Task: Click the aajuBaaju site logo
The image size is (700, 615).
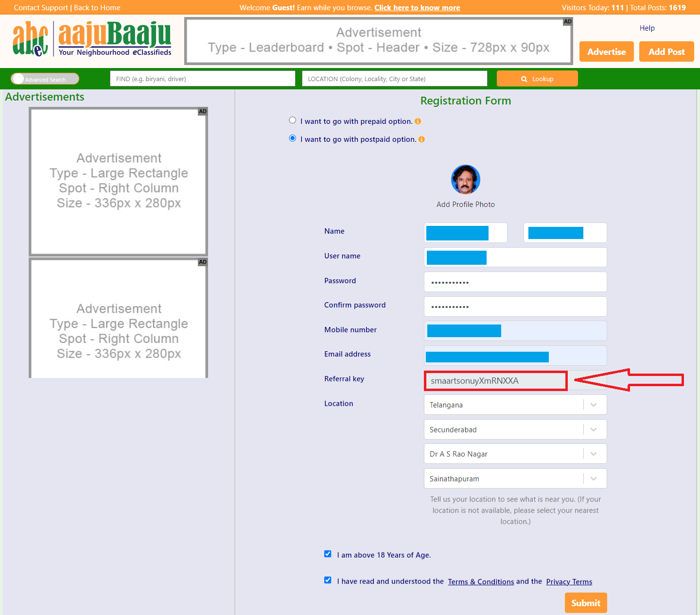Action: coord(92,39)
